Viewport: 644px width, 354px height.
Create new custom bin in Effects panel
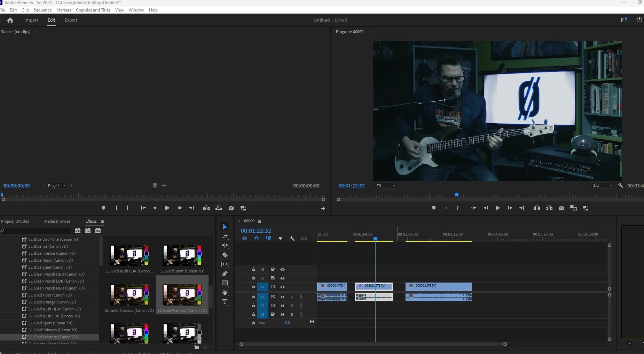197,347
